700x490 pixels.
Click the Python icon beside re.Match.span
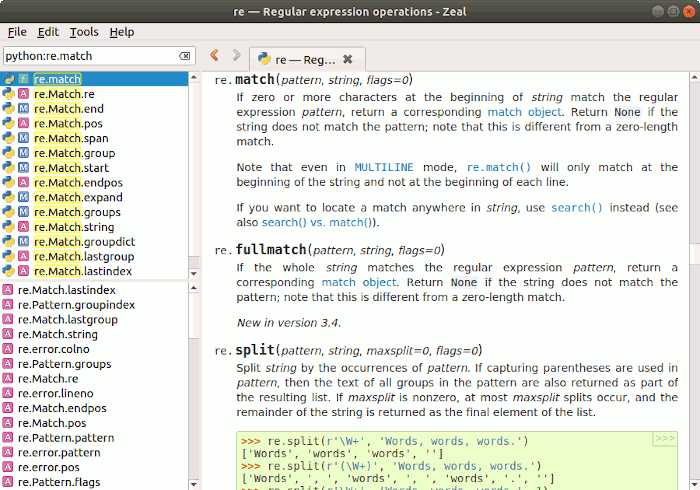(8, 138)
